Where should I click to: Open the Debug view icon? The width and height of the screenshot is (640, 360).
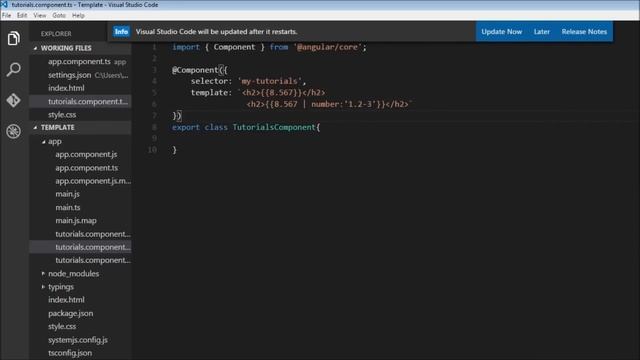tap(13, 131)
